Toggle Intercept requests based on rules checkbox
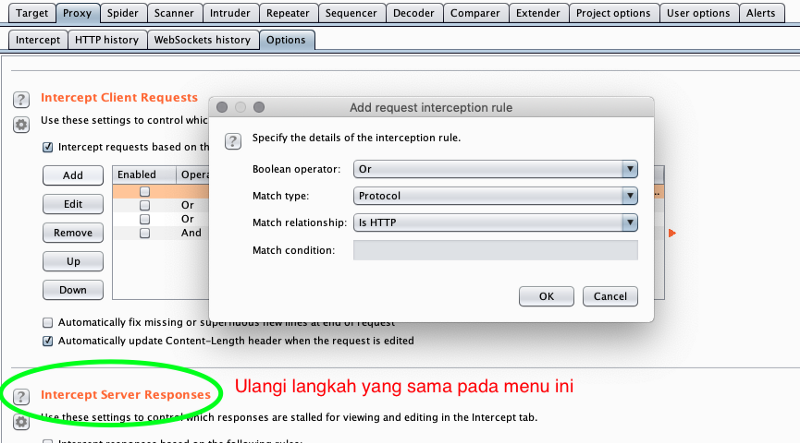This screenshot has width=800, height=443. coord(48,147)
